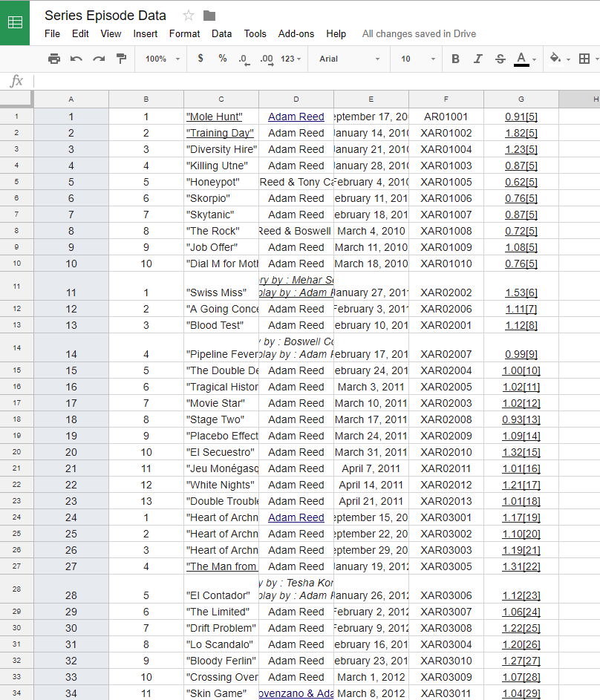Star the Series Episode Data document
This screenshot has width=600, height=700.
click(189, 16)
